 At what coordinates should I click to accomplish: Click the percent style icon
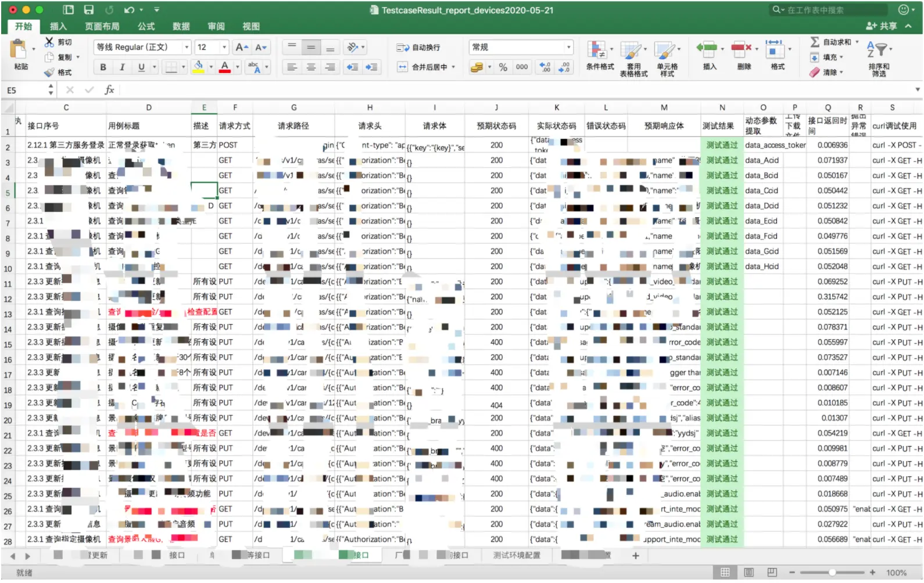tap(503, 67)
